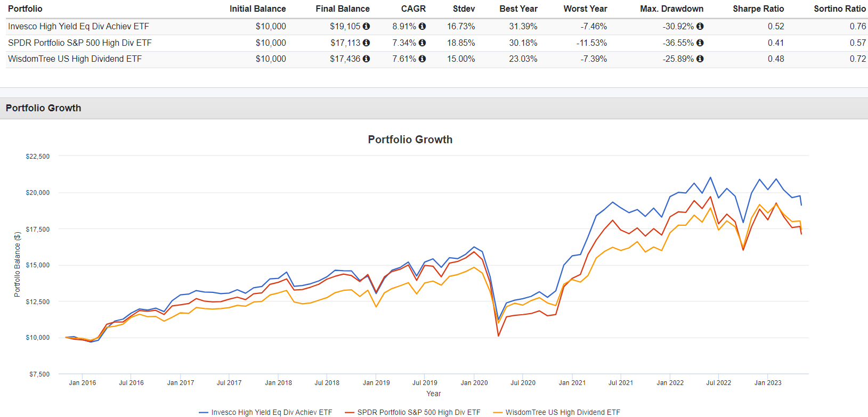Click the -11.53% worst year value
868x417 pixels.
pyautogui.click(x=591, y=43)
